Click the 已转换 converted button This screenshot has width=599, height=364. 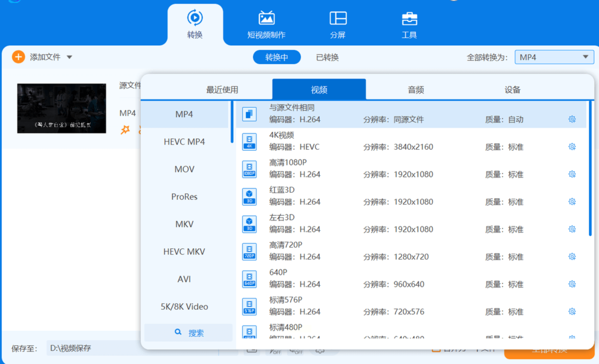click(327, 57)
